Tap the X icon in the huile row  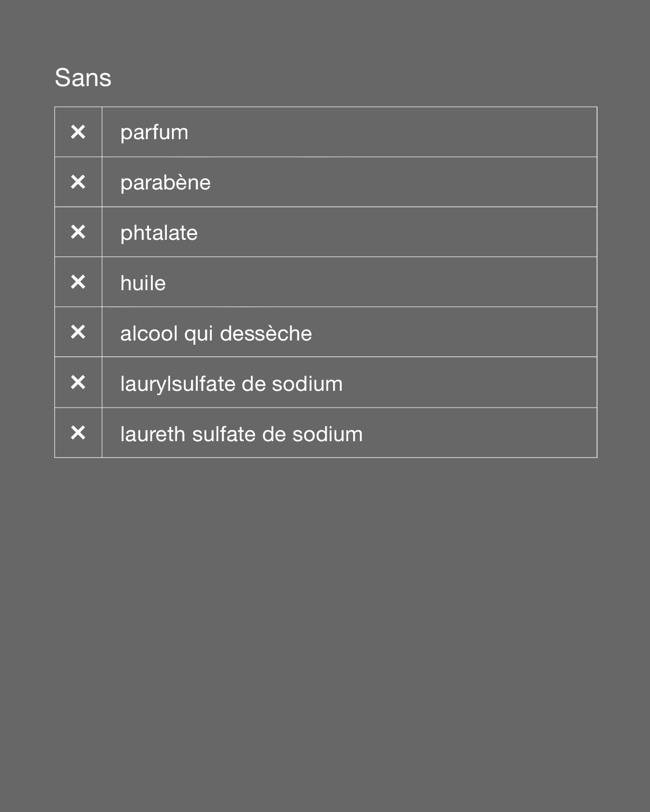78,282
